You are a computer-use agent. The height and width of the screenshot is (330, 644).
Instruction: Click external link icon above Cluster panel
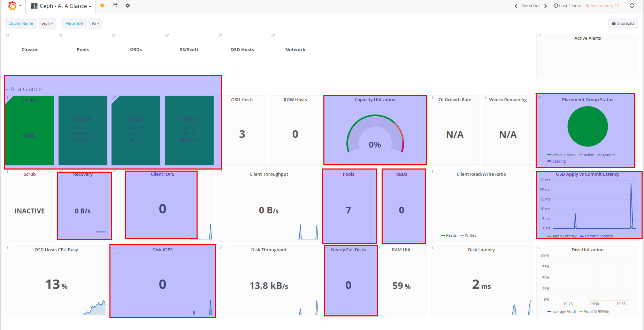tap(8, 36)
